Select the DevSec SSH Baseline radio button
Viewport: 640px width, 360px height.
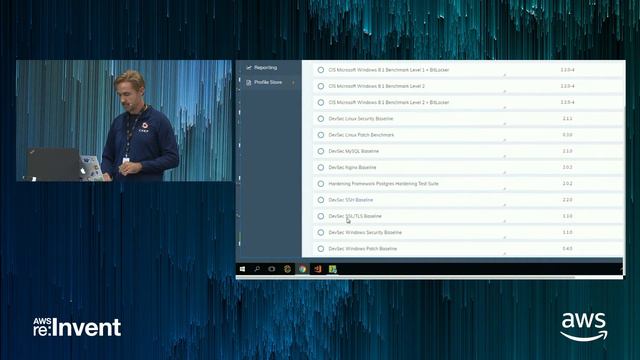coord(321,200)
